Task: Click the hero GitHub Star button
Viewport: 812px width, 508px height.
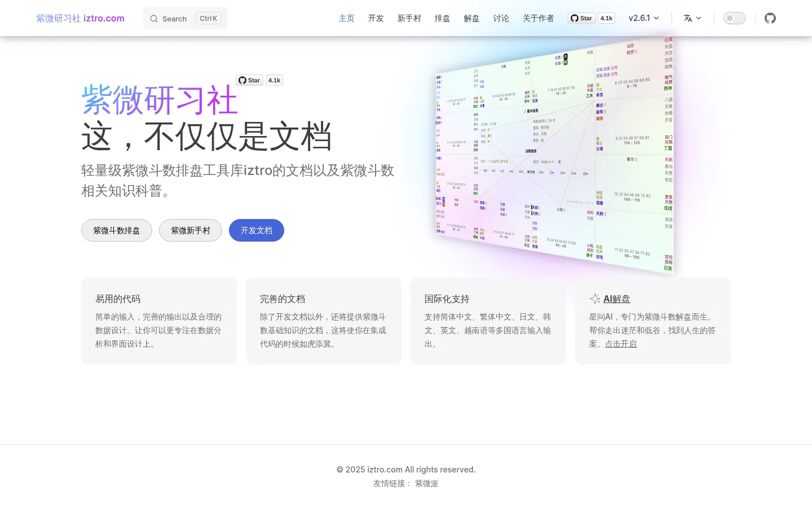Action: click(x=249, y=80)
